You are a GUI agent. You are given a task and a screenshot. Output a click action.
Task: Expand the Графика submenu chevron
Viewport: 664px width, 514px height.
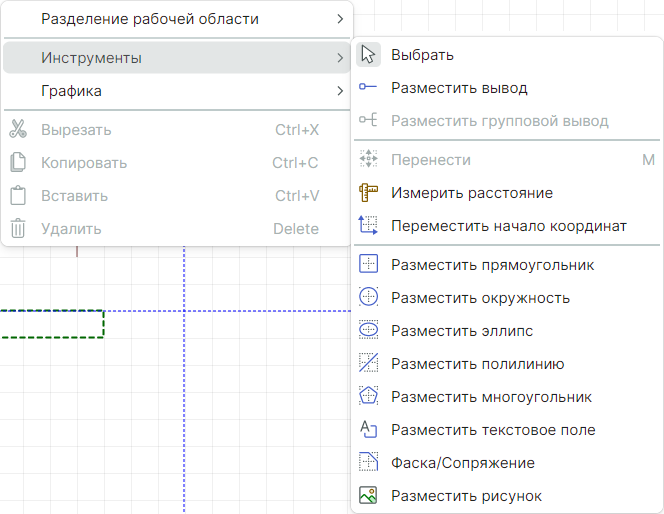[340, 91]
